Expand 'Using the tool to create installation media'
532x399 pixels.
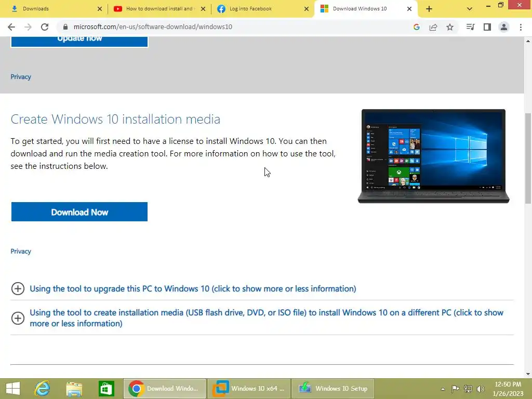(267, 318)
